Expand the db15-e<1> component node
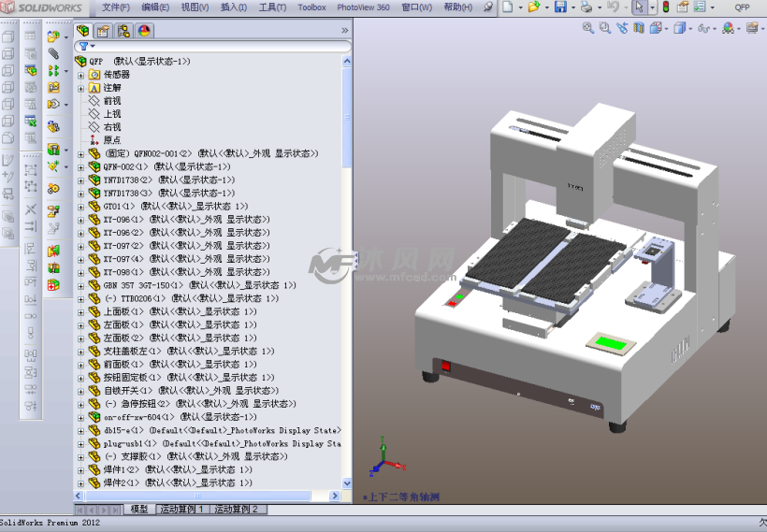This screenshot has width=767, height=532. [81, 431]
